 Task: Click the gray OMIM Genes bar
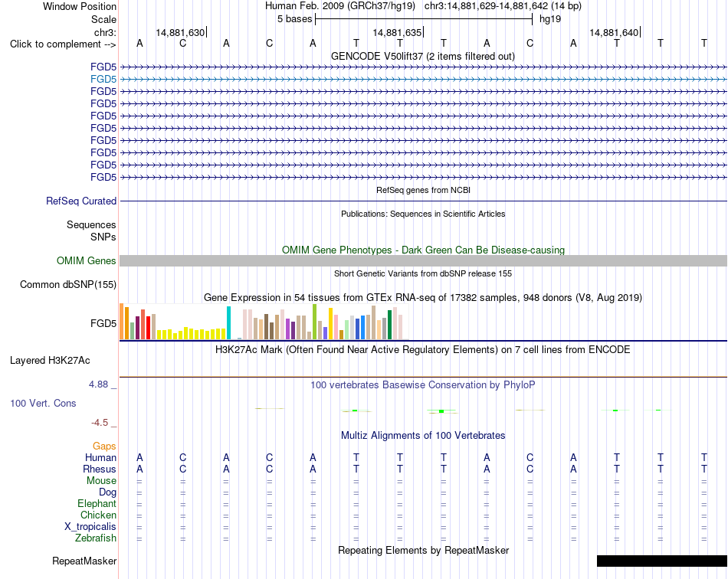pyautogui.click(x=423, y=260)
